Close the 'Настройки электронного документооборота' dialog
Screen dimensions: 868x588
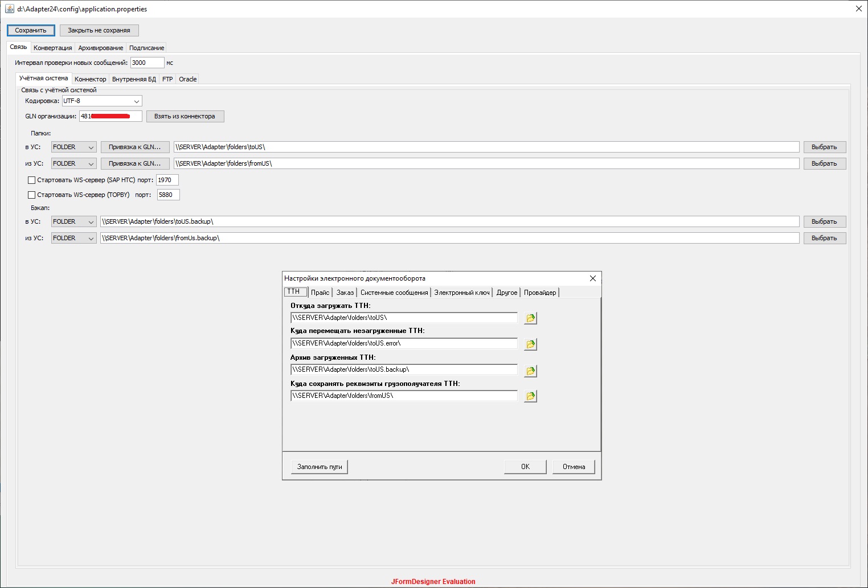(x=592, y=278)
